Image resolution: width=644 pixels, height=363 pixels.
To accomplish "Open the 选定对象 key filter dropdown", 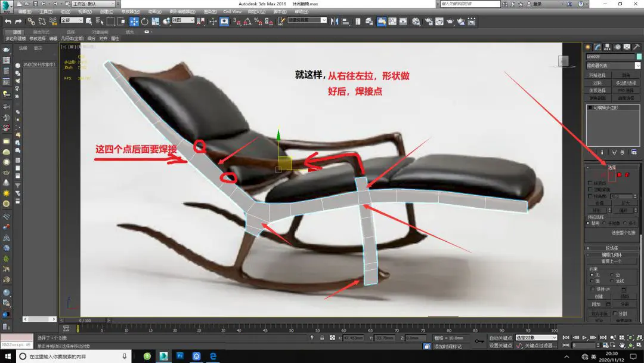I will [x=536, y=338].
